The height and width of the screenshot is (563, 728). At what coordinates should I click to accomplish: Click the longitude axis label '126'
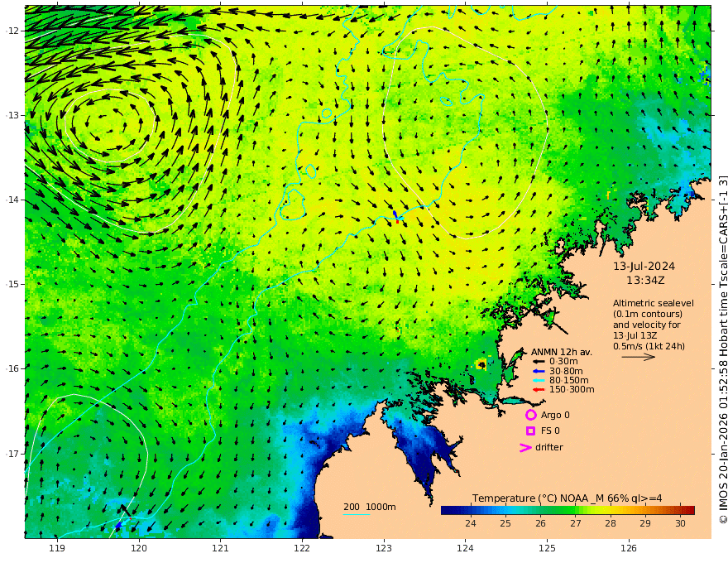point(629,549)
